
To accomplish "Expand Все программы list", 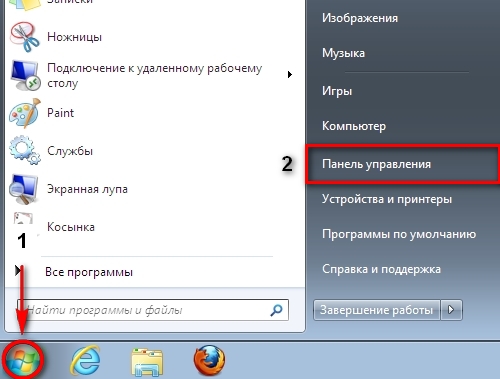I will (89, 272).
